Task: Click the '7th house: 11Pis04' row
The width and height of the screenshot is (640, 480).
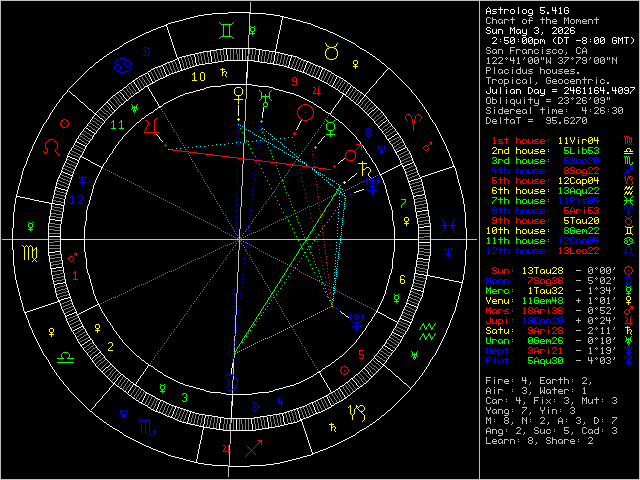Action: click(545, 201)
